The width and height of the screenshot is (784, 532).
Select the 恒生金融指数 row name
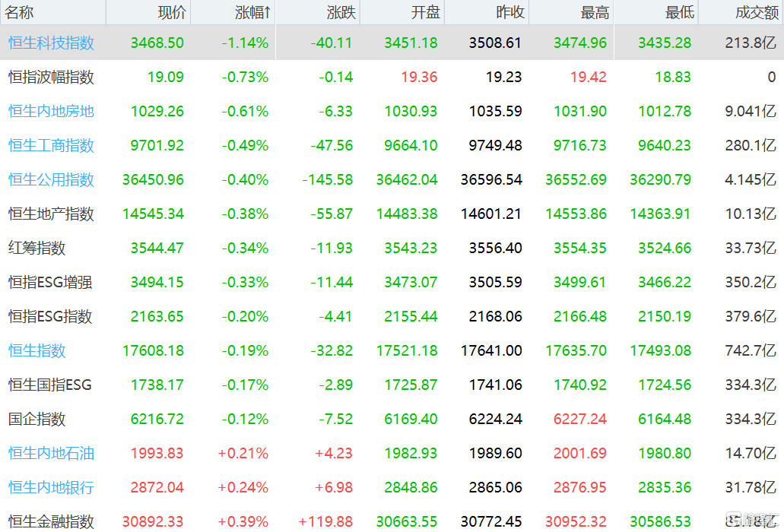coord(52,521)
